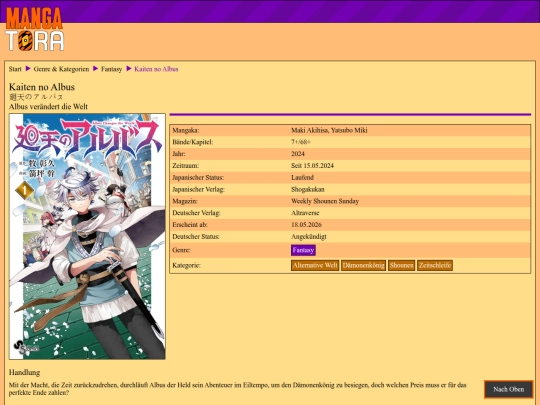
Task: Click Kaiten no Albus breadcrumb link
Action: coord(156,69)
